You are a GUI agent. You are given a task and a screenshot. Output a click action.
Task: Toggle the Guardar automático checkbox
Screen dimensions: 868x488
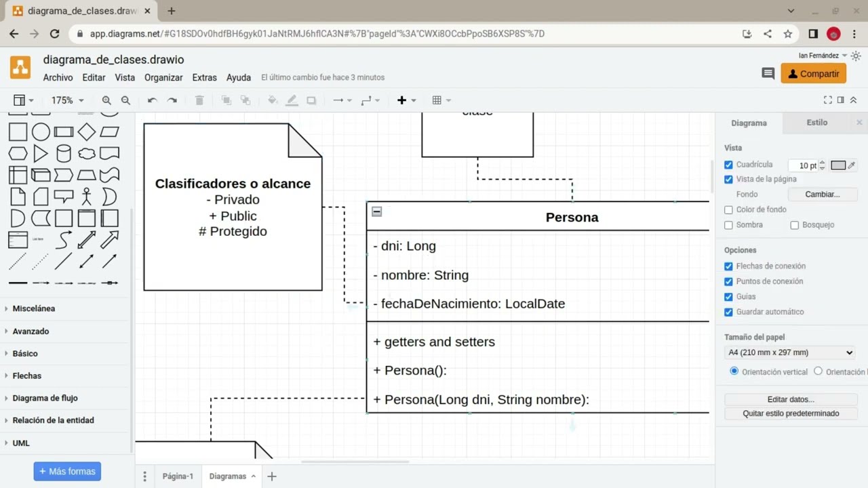click(x=729, y=312)
